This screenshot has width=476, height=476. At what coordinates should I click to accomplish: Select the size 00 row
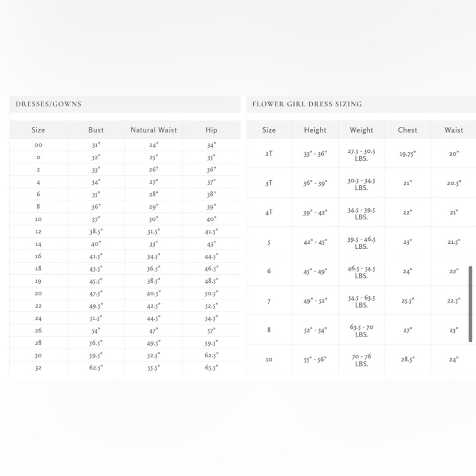click(125, 145)
